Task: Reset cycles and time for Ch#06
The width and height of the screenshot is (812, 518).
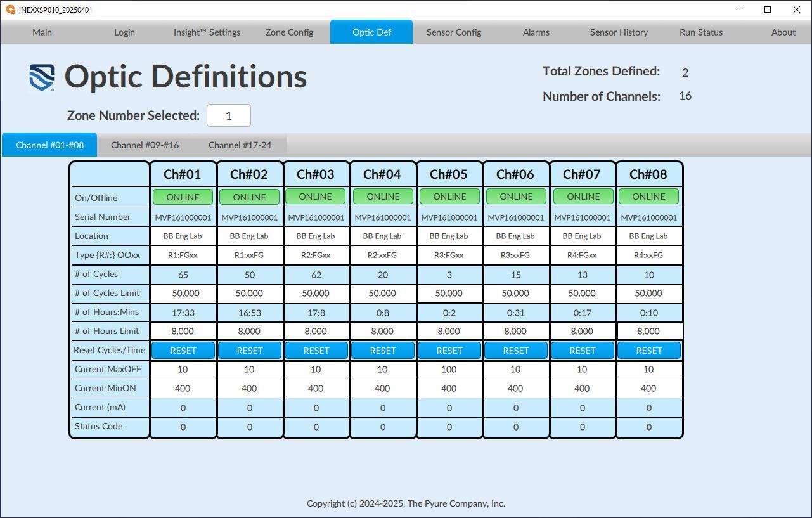Action: pos(516,350)
